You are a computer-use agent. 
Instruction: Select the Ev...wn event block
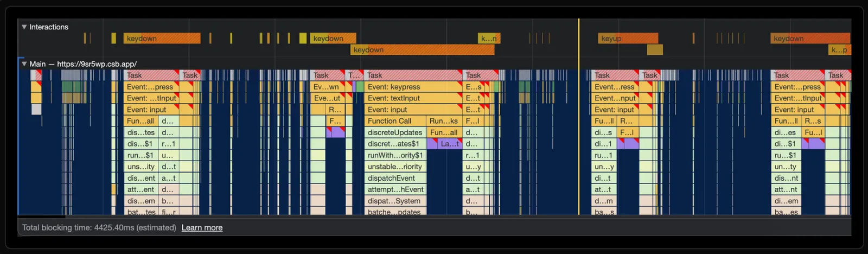tap(328, 87)
